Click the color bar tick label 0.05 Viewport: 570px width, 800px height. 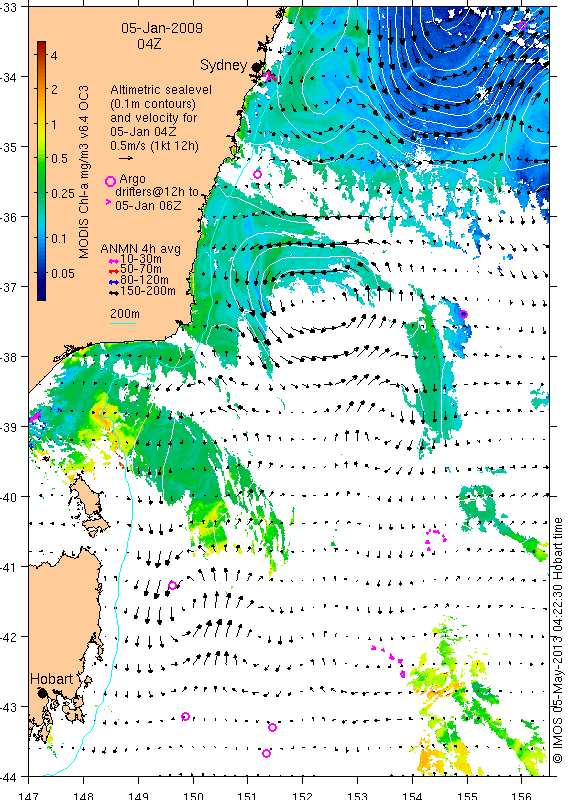pyautogui.click(x=63, y=273)
